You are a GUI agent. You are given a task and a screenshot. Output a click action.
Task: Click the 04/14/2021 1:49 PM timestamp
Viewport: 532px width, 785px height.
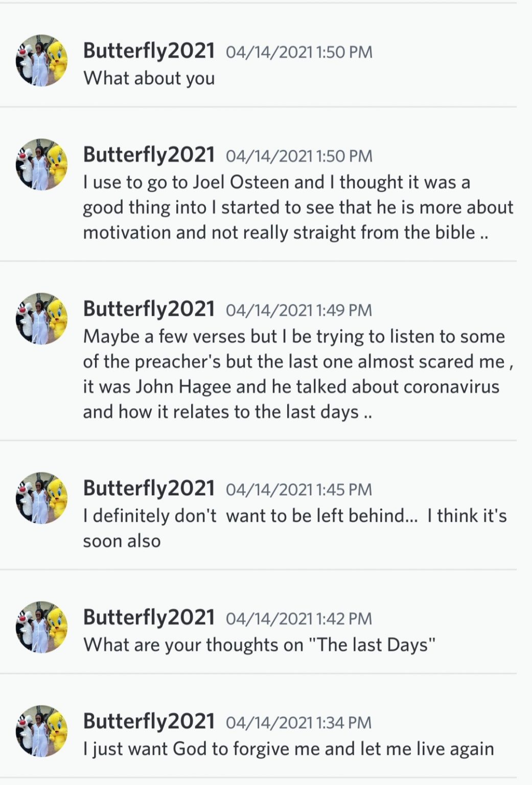click(299, 310)
